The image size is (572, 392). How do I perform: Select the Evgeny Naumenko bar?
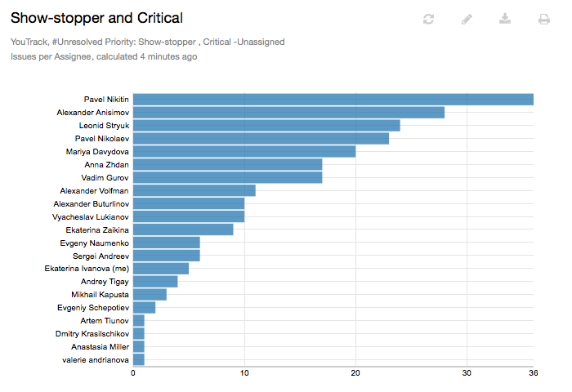[167, 243]
